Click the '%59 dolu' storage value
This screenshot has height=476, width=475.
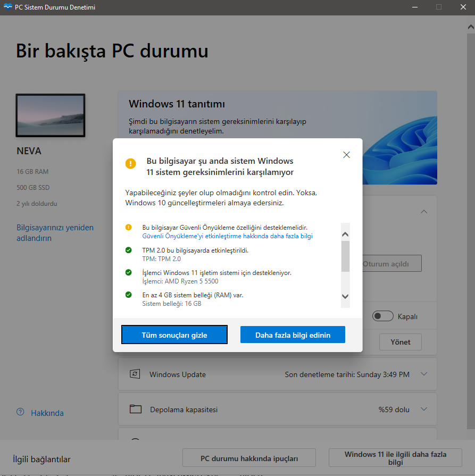394,410
